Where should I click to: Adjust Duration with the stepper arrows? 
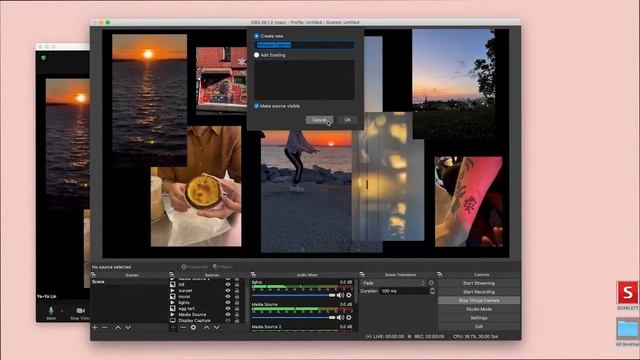pos(432,291)
